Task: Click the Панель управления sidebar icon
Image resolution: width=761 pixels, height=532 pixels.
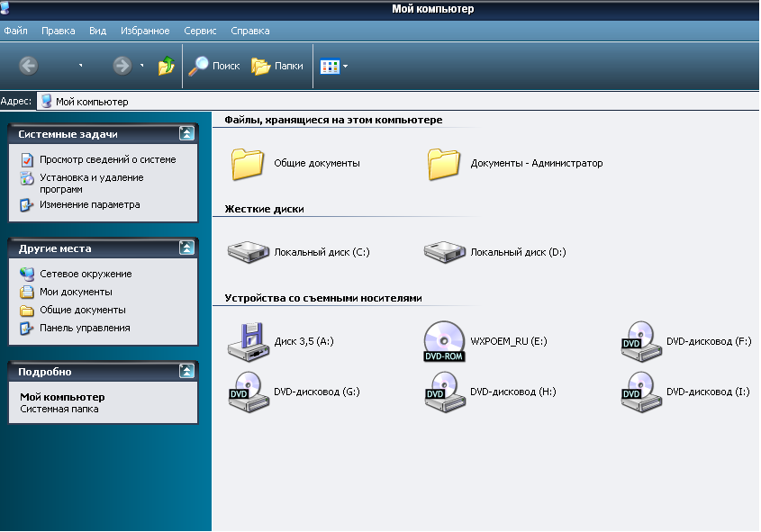Action: pyautogui.click(x=27, y=329)
